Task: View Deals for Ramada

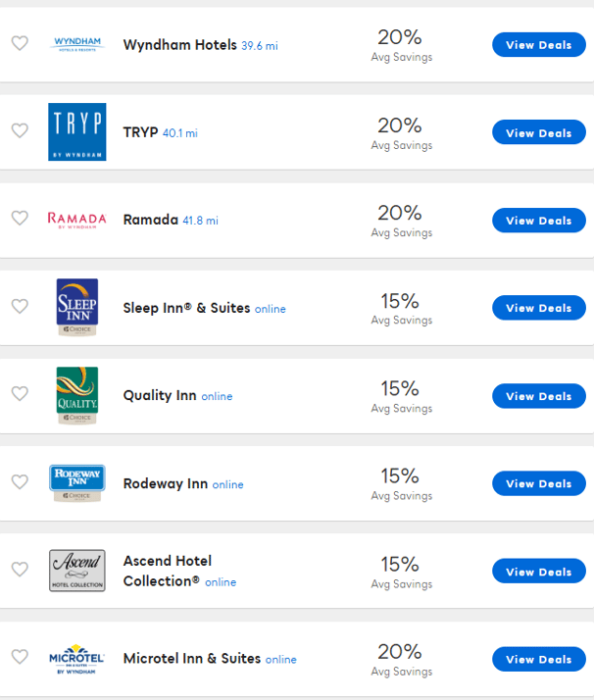Action: [x=538, y=221]
